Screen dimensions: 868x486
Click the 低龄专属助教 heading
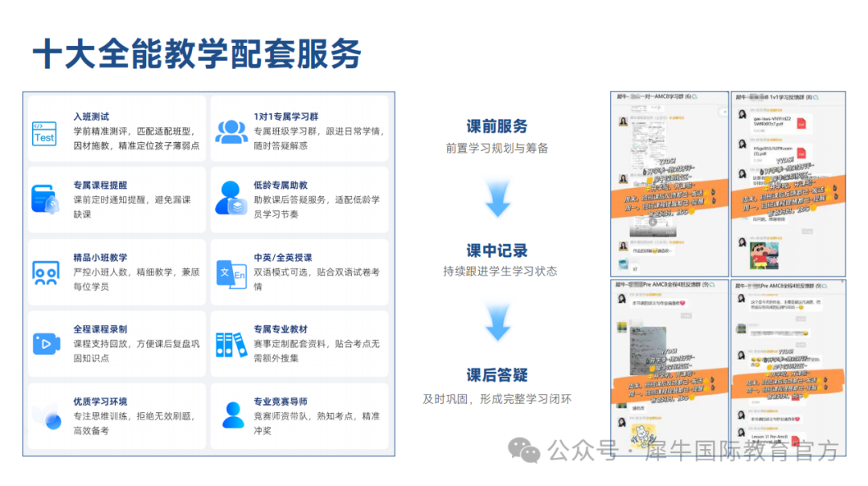coord(280,185)
